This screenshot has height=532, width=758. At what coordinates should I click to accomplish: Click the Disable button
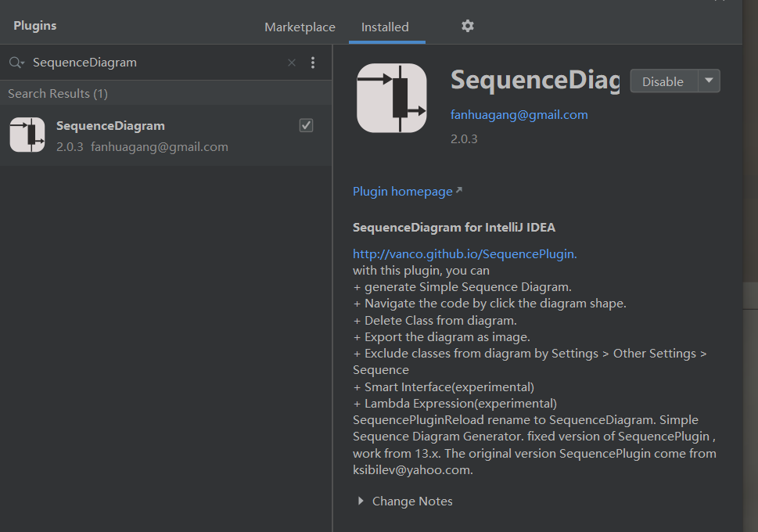pyautogui.click(x=663, y=81)
